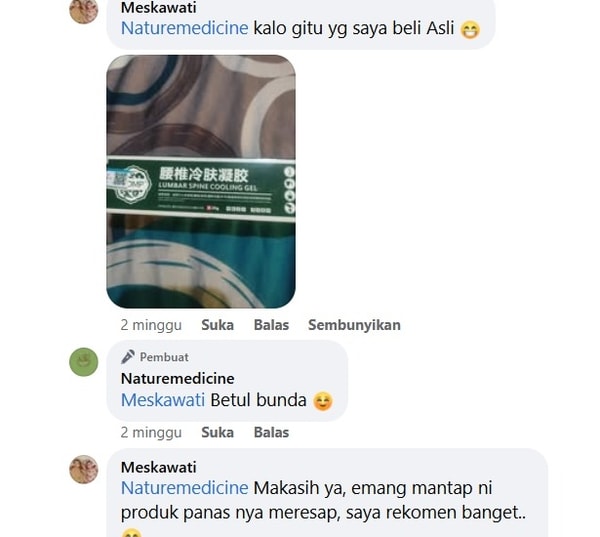Open Meskawati's avatar on bottom comment

(83, 469)
